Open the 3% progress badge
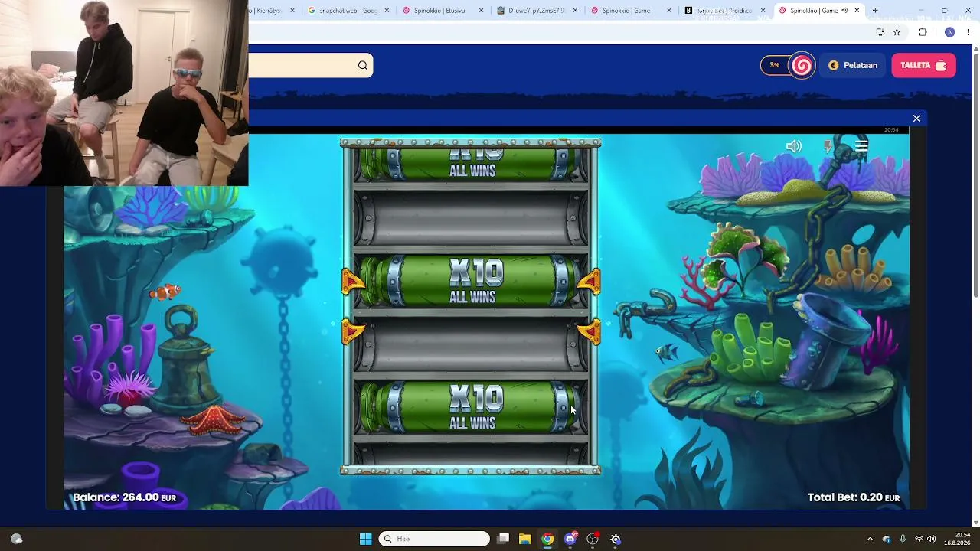Screen dimensions: 980x551 pos(775,66)
